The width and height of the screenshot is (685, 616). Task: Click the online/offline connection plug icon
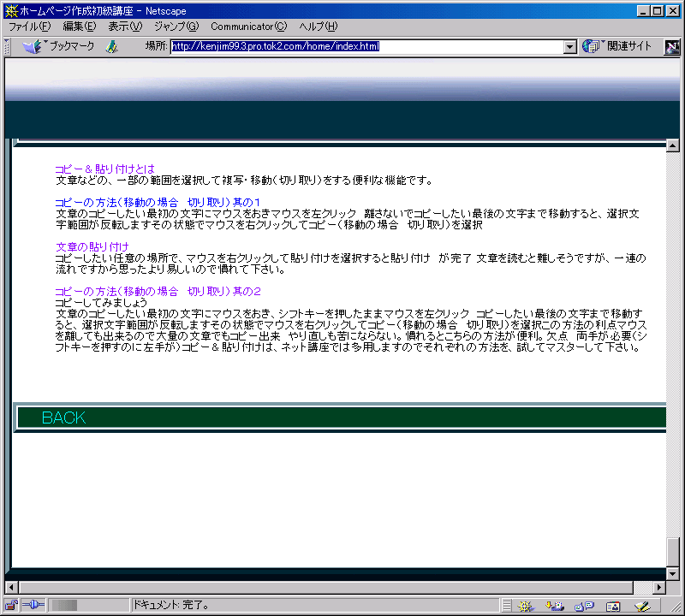coord(33,605)
